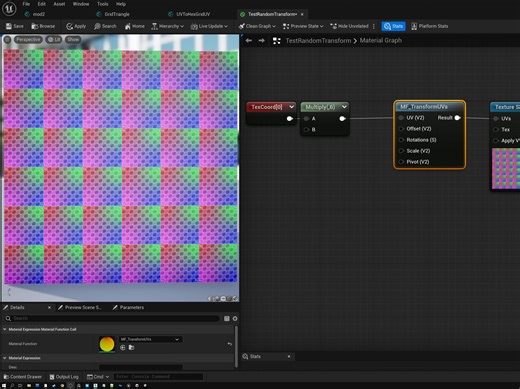This screenshot has width=520, height=389.
Task: Open the Lit view mode menu
Action: pyautogui.click(x=54, y=40)
